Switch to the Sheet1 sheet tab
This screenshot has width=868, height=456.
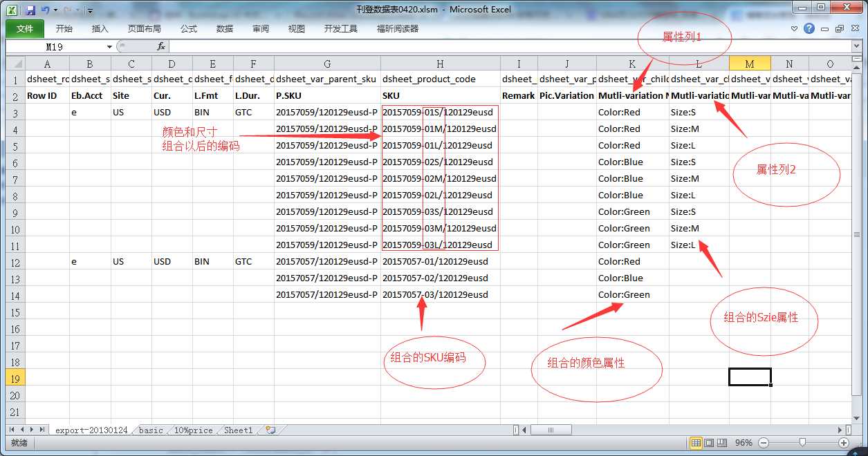tap(239, 430)
